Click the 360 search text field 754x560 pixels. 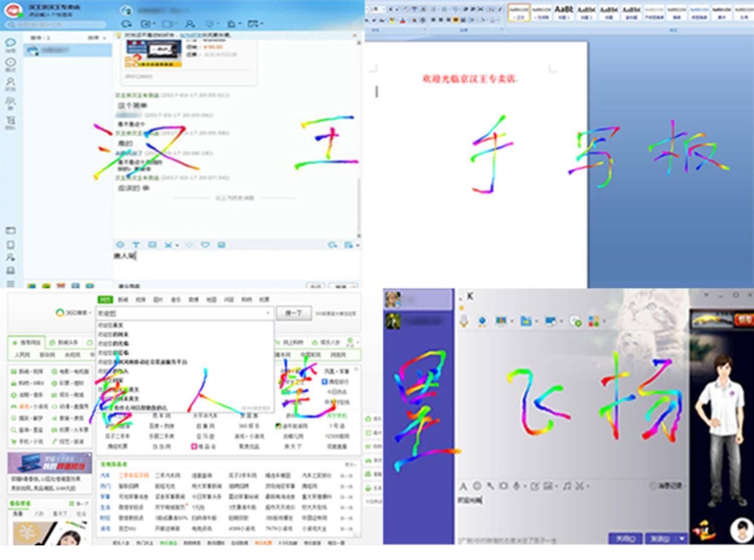[x=184, y=313]
